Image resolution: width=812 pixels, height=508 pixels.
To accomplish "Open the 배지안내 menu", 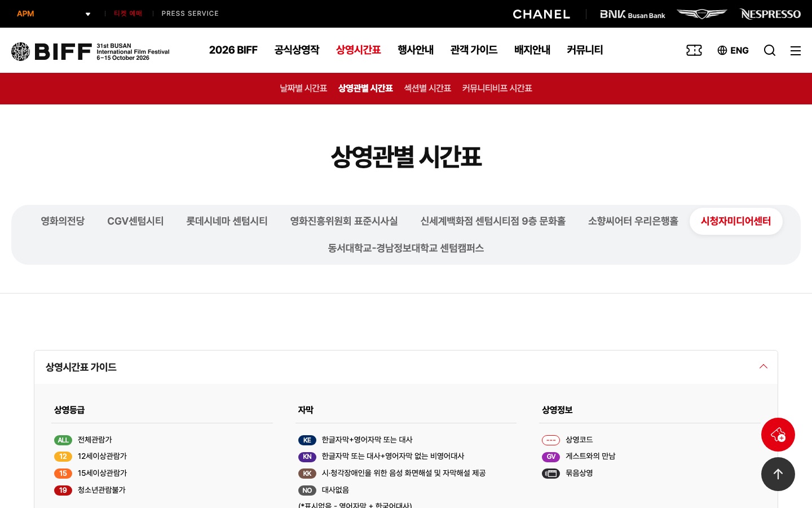I will coord(532,50).
